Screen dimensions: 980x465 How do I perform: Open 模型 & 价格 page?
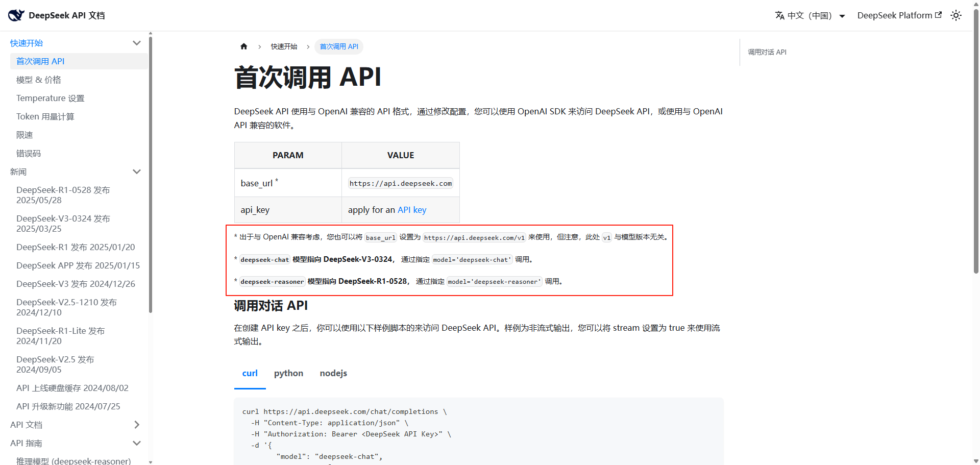39,80
